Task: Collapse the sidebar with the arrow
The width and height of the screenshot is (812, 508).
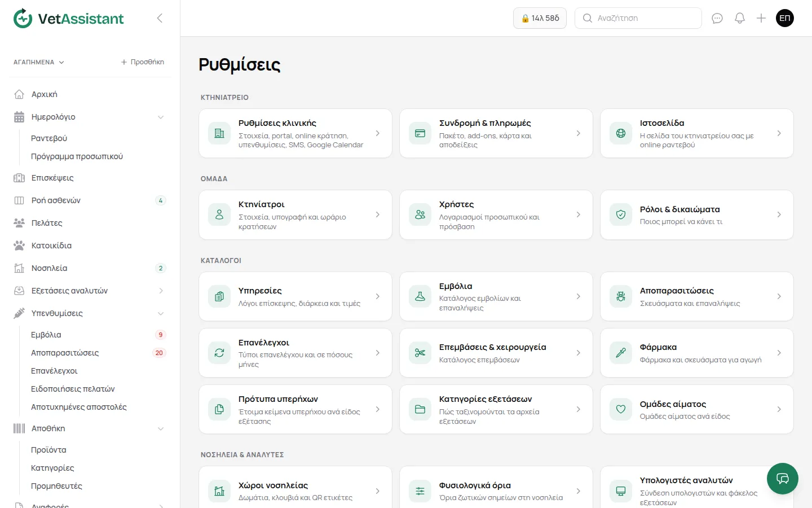Action: [160, 18]
